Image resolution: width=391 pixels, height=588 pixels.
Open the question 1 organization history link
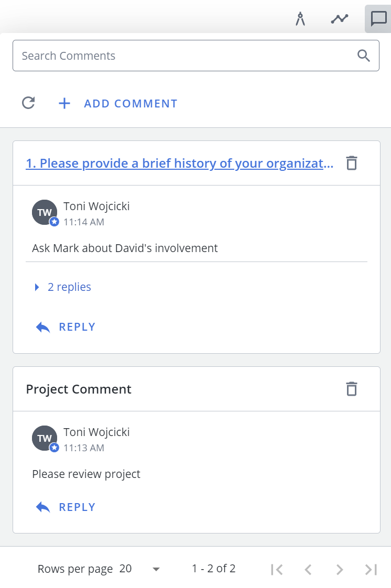click(x=180, y=163)
